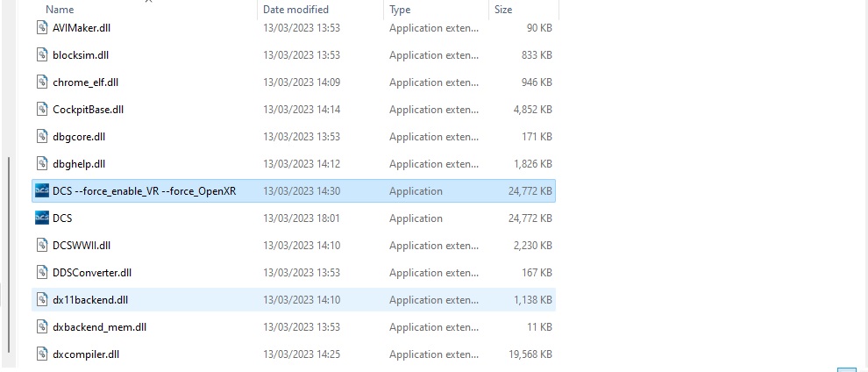Click the DCSWWII.dll file icon
The width and height of the screenshot is (868, 372).
(x=42, y=246)
